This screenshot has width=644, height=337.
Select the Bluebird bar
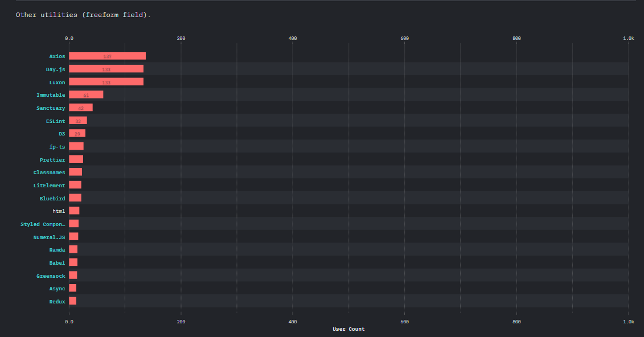[75, 198]
